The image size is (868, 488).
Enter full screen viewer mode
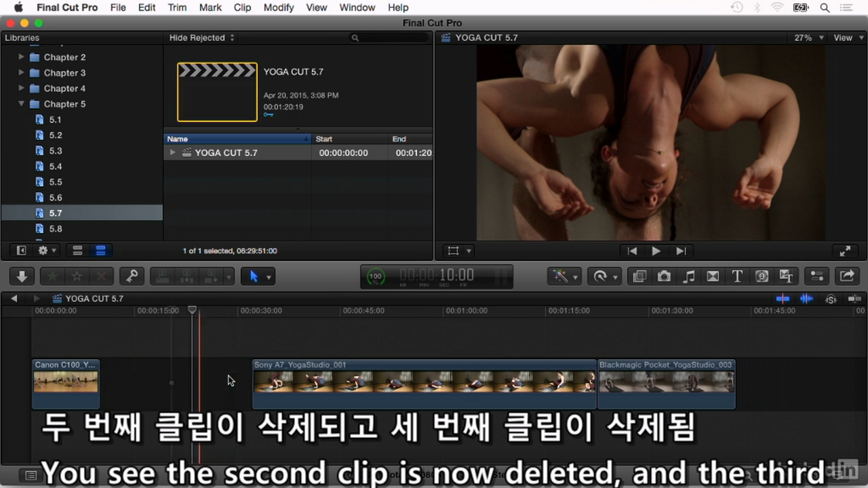pyautogui.click(x=845, y=251)
